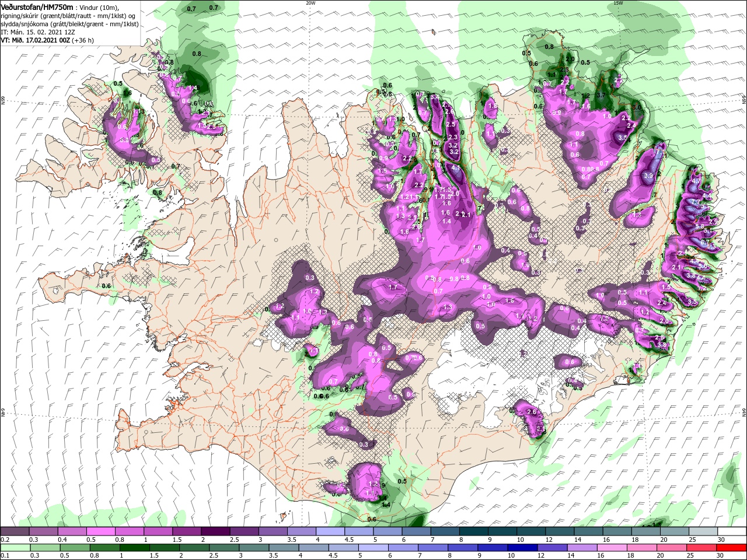The height and width of the screenshot is (560, 747).
Task: Pick the dark teal 9–10 snow legend swatch
Action: tap(502, 531)
